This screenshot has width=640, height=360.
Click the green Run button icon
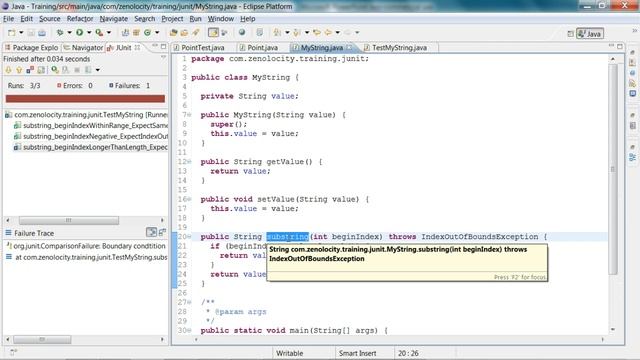click(x=80, y=33)
